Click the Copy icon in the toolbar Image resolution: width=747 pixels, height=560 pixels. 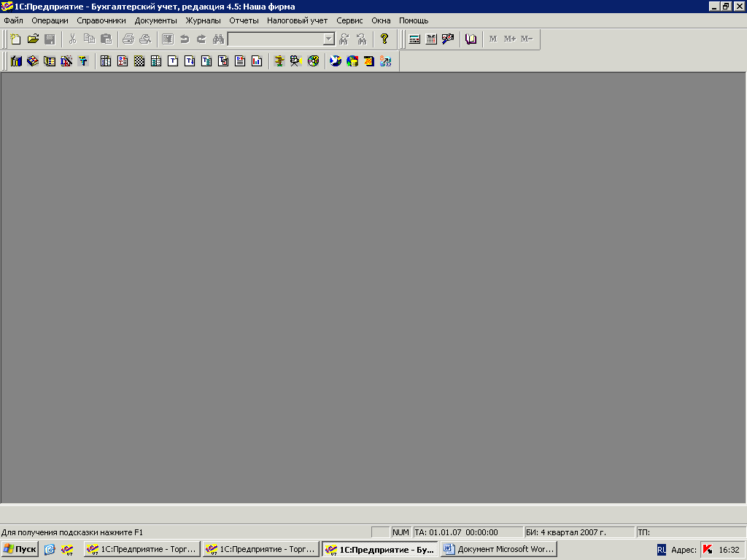tap(89, 39)
